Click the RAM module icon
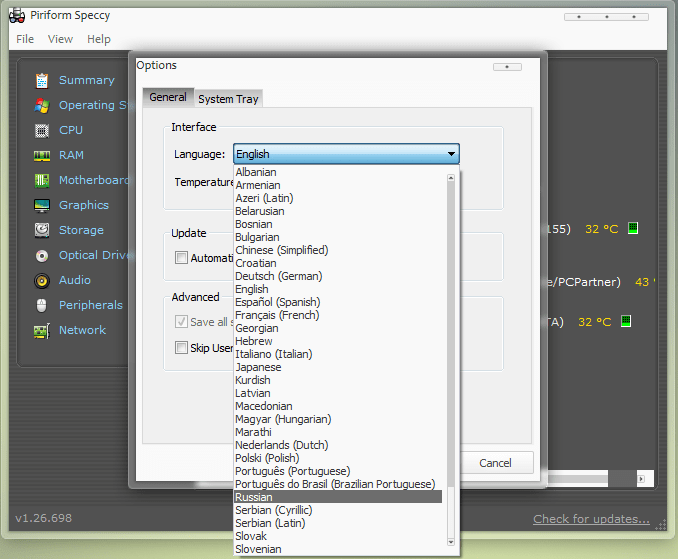Image resolution: width=678 pixels, height=559 pixels. coord(42,156)
